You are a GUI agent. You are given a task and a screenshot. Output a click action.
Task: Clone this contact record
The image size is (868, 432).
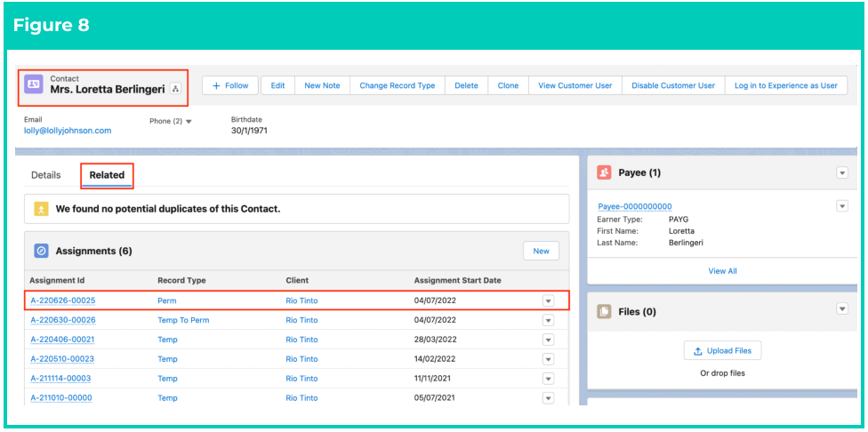[508, 85]
